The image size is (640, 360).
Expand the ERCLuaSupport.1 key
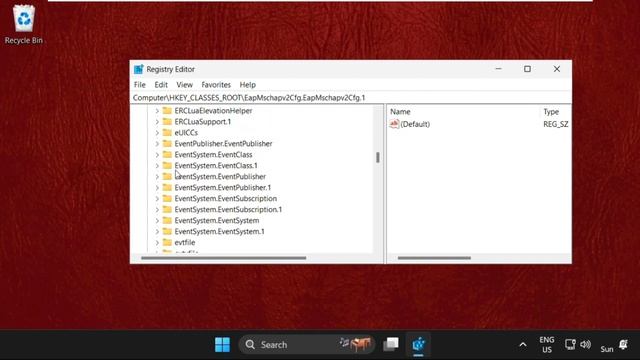pyautogui.click(x=157, y=122)
